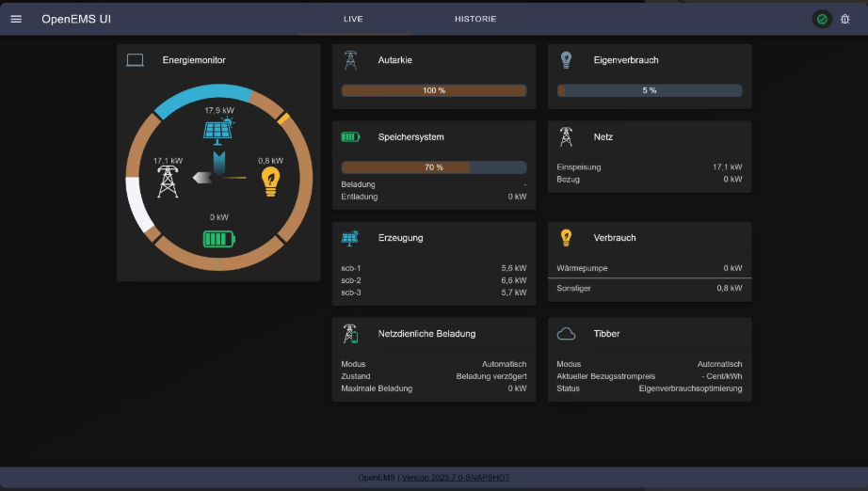Click the Tibber cloud icon
The image size is (868, 491).
click(x=566, y=334)
